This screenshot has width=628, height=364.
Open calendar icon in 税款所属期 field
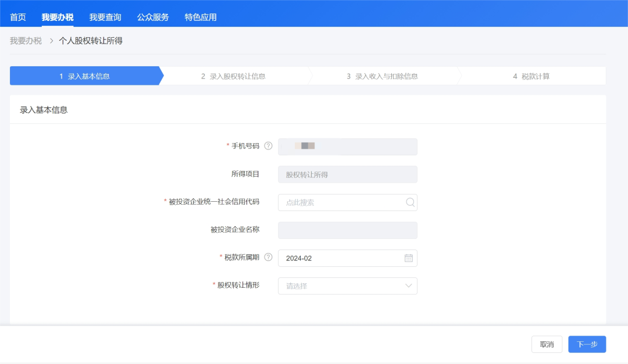(409, 258)
